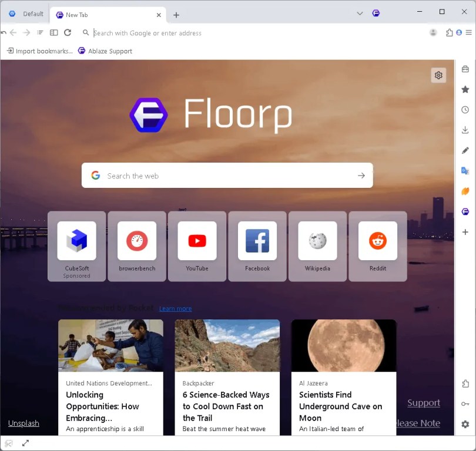Open the Ablaze Support bookmark
This screenshot has height=451, width=476.
pos(105,51)
